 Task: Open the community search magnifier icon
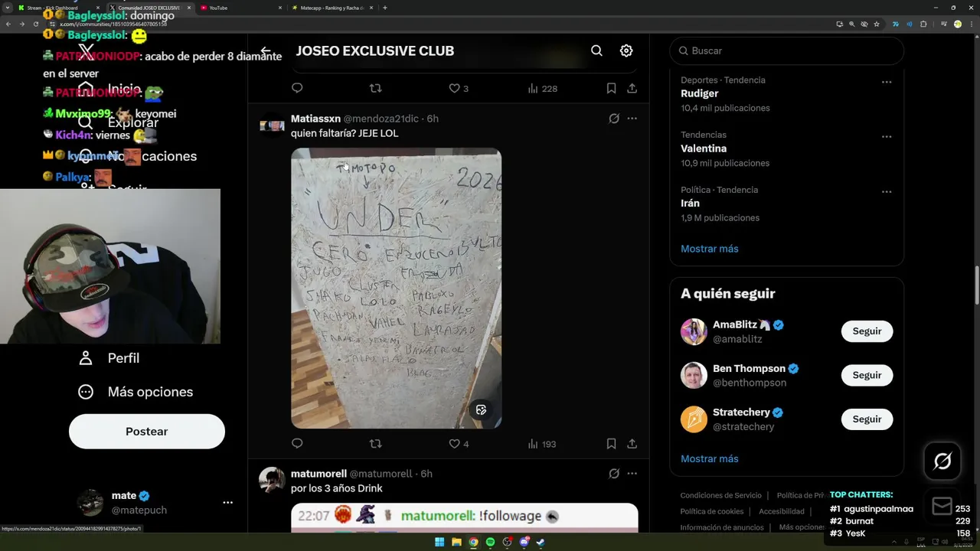coord(596,51)
